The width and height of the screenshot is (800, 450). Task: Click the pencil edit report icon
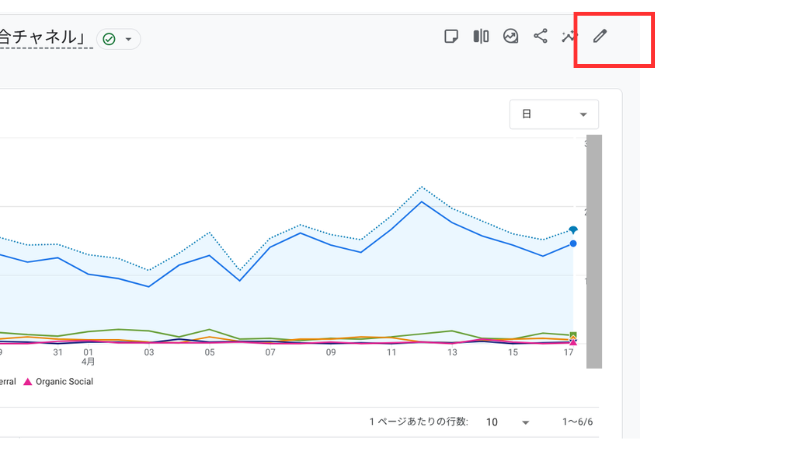click(x=600, y=37)
